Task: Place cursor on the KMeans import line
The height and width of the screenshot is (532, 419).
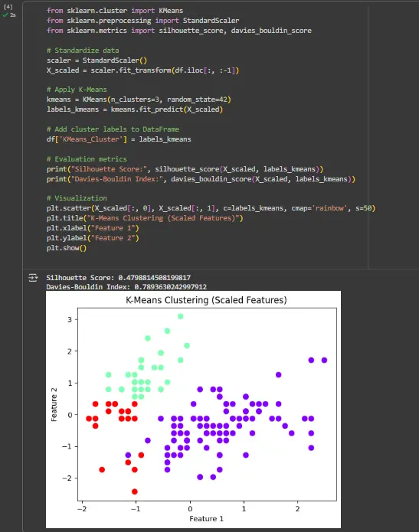Action: pyautogui.click(x=115, y=11)
